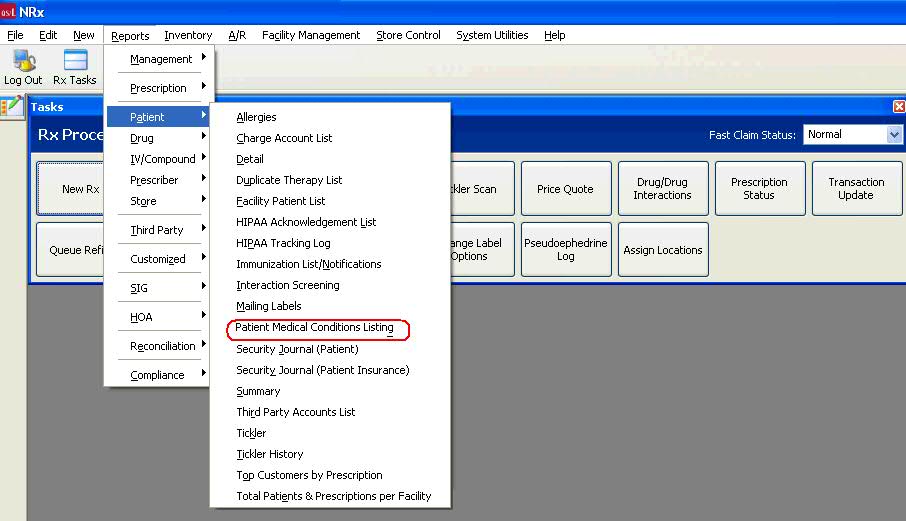Viewport: 906px width, 521px height.
Task: Open Security Journal (Patient)
Action: pyautogui.click(x=330, y=349)
